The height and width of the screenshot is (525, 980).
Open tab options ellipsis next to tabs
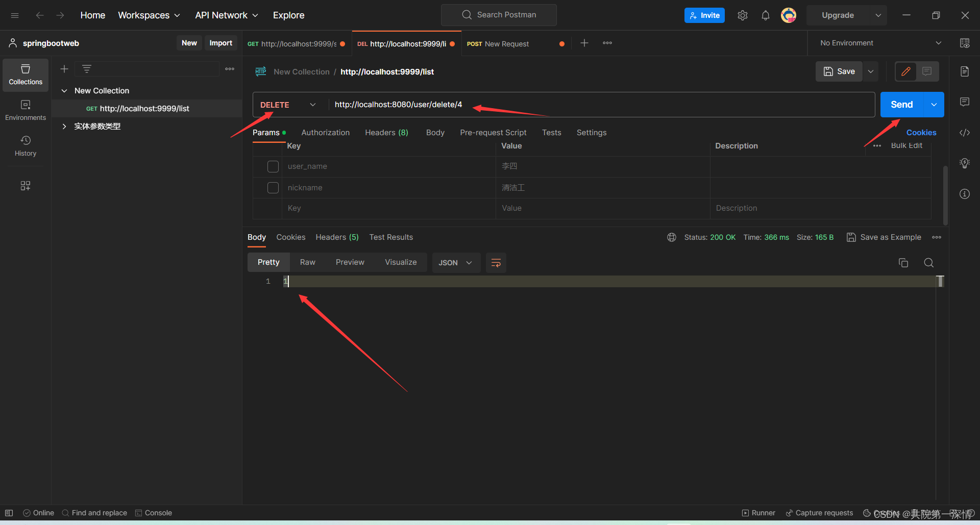607,43
